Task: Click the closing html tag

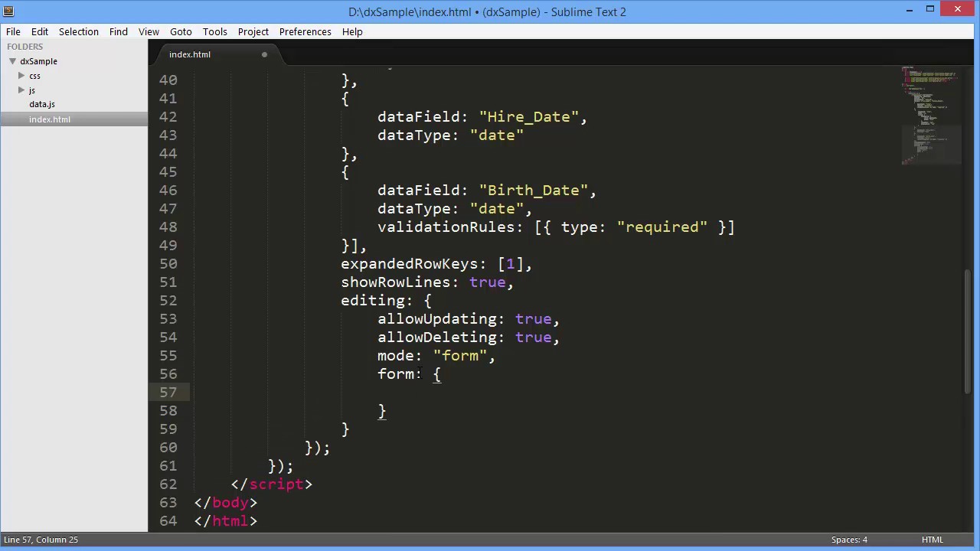Action: [226, 521]
